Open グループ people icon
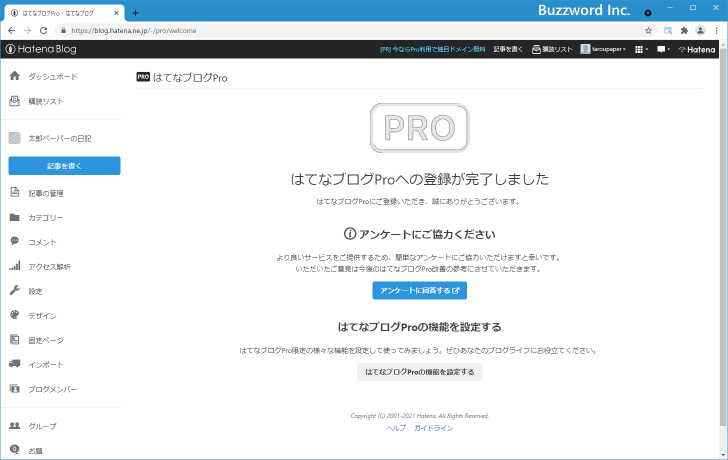 (14, 425)
